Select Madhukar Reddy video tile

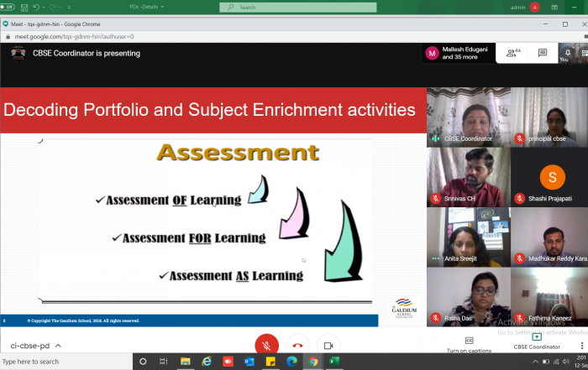[549, 237]
